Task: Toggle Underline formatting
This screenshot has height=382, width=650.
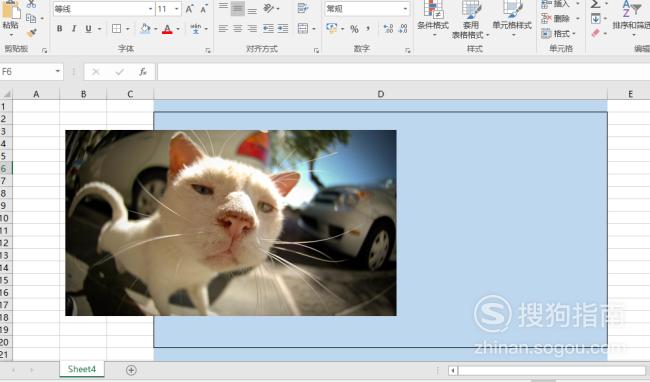Action: 88,29
